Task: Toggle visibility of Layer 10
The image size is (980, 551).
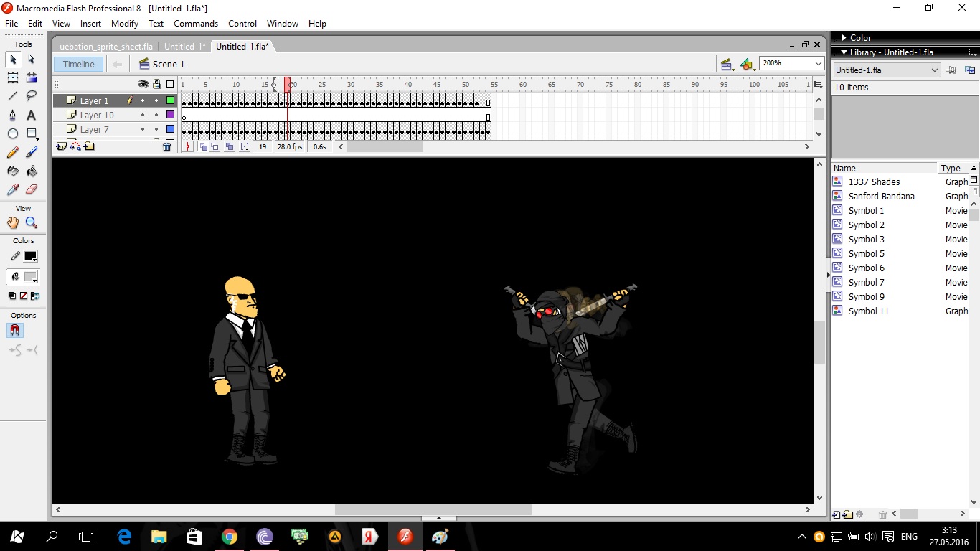Action: click(x=143, y=115)
